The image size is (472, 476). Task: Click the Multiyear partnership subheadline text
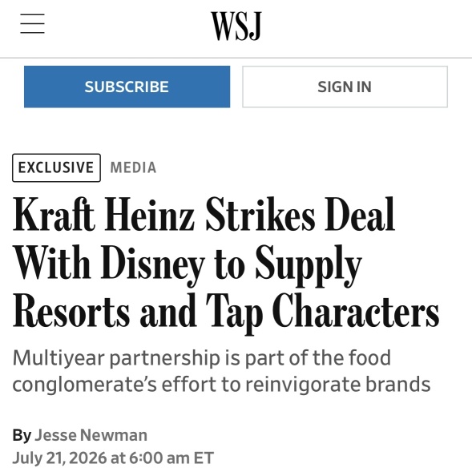pyautogui.click(x=221, y=371)
